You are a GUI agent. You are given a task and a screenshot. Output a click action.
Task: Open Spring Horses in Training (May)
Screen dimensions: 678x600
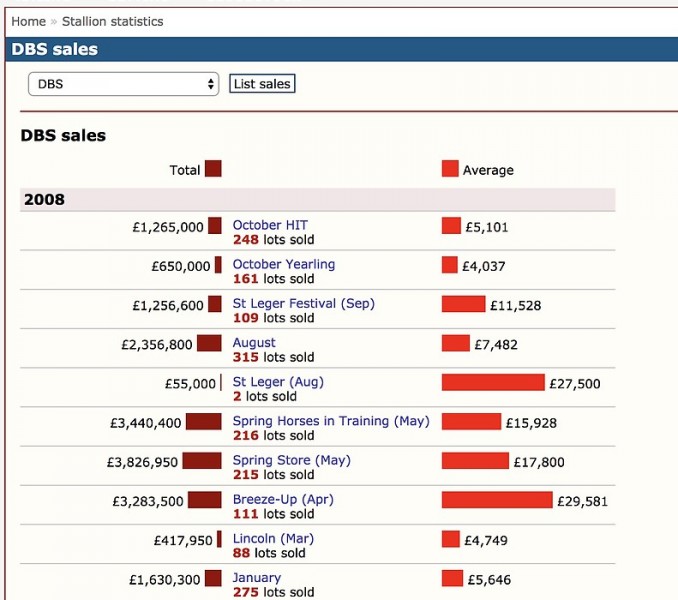(x=330, y=421)
